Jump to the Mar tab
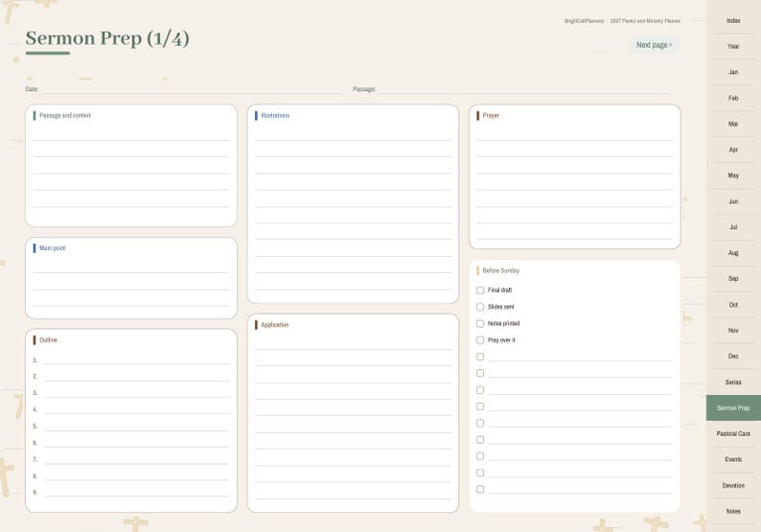761x532 pixels. pos(733,124)
